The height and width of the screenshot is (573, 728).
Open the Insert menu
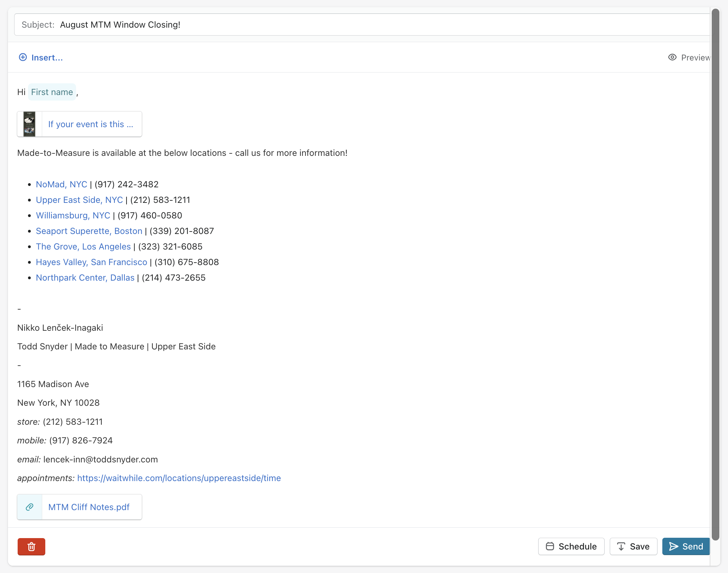[41, 57]
